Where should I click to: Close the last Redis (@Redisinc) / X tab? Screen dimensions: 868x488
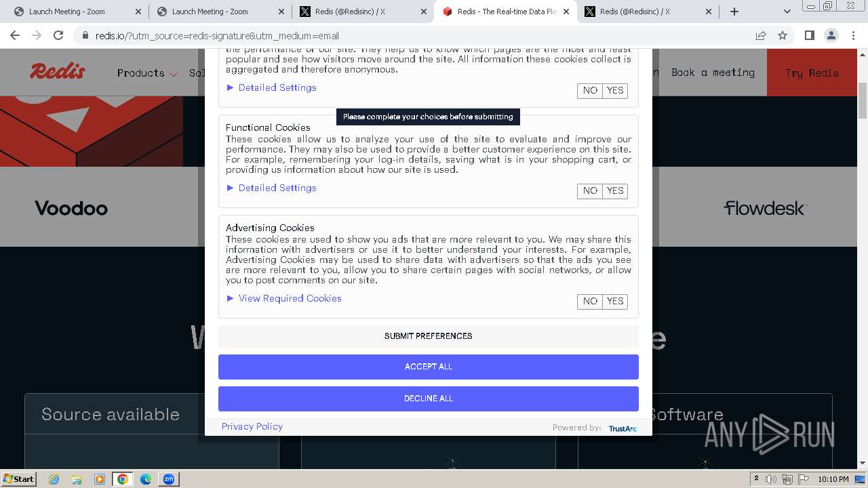point(709,12)
